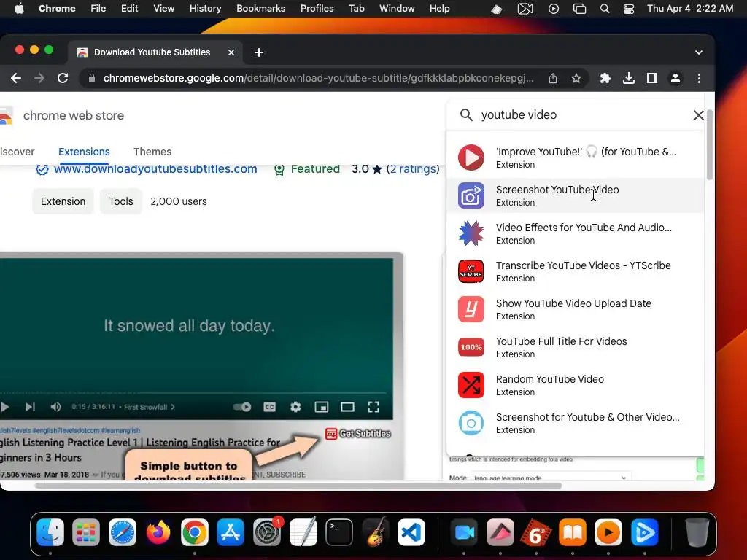Go back using Chrome's back arrow
Screen dimensions: 747x560
click(16, 78)
